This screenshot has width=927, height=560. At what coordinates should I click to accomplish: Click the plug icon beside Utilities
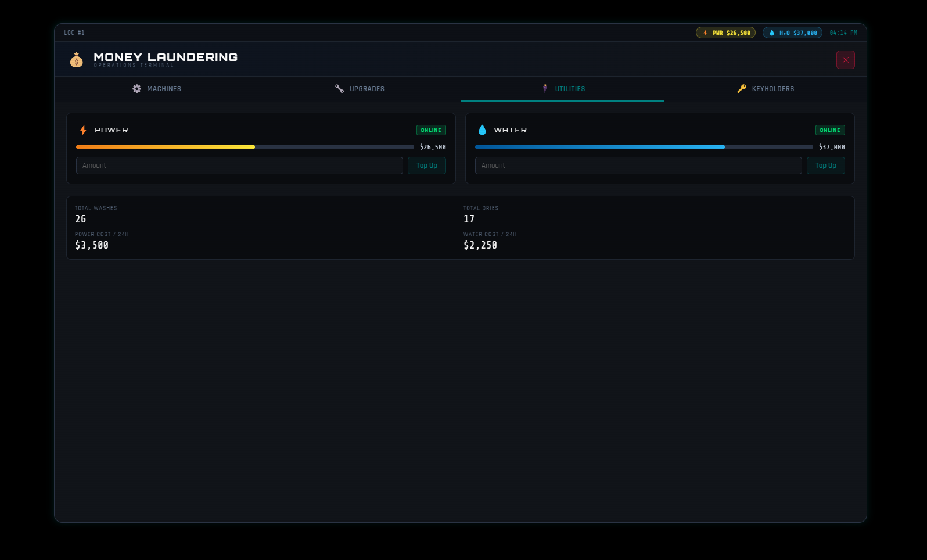pyautogui.click(x=545, y=89)
